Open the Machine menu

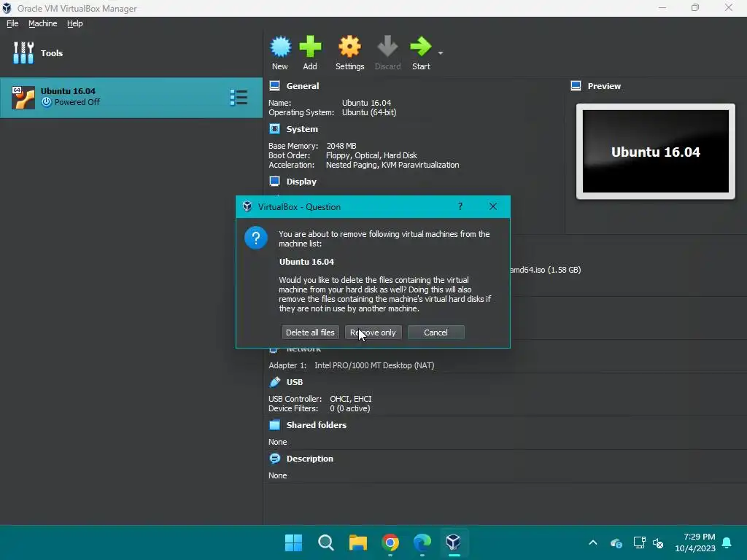pos(42,23)
